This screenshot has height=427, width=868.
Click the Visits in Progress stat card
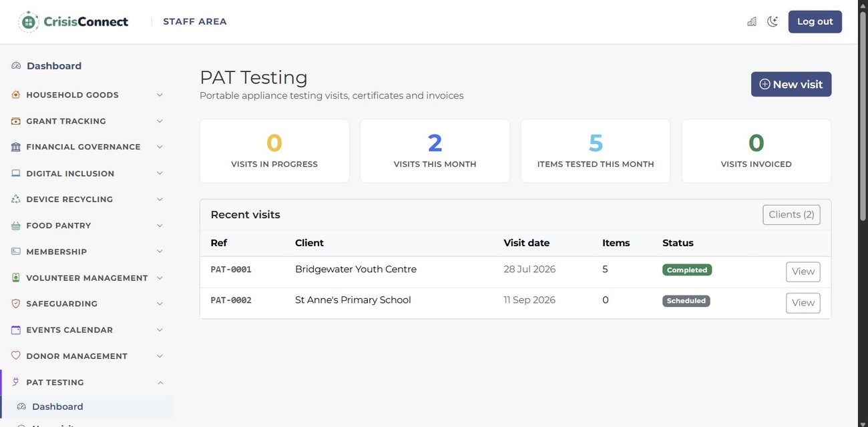tap(274, 151)
